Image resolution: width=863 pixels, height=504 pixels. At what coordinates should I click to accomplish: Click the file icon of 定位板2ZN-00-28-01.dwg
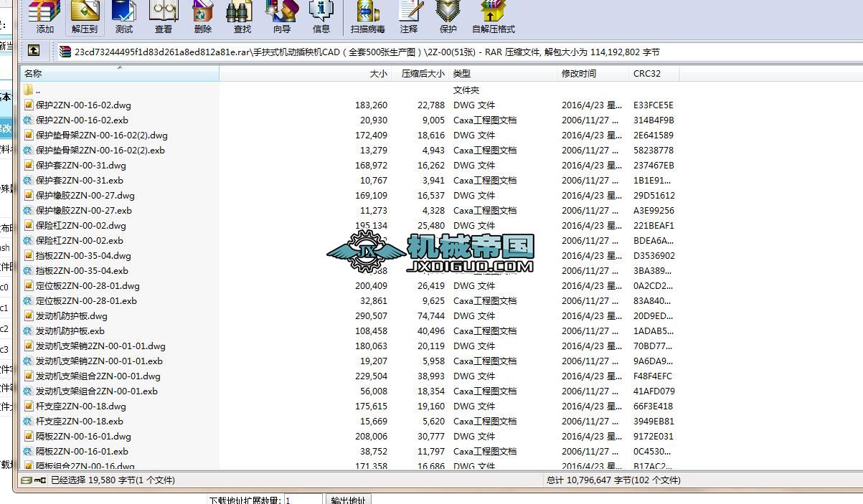[x=29, y=285]
